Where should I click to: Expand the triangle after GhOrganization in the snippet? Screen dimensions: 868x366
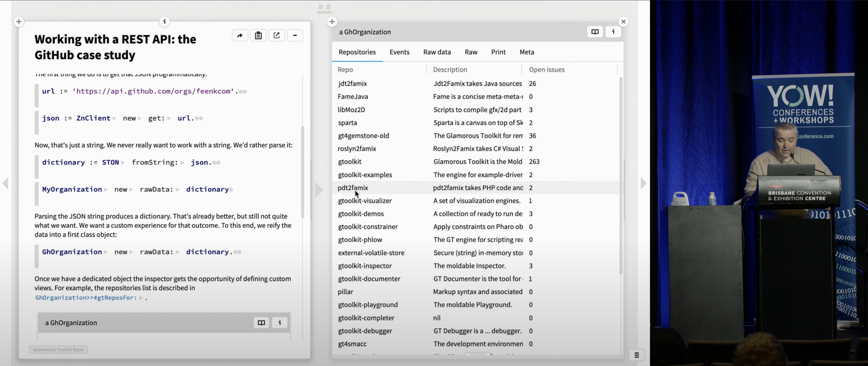click(106, 252)
